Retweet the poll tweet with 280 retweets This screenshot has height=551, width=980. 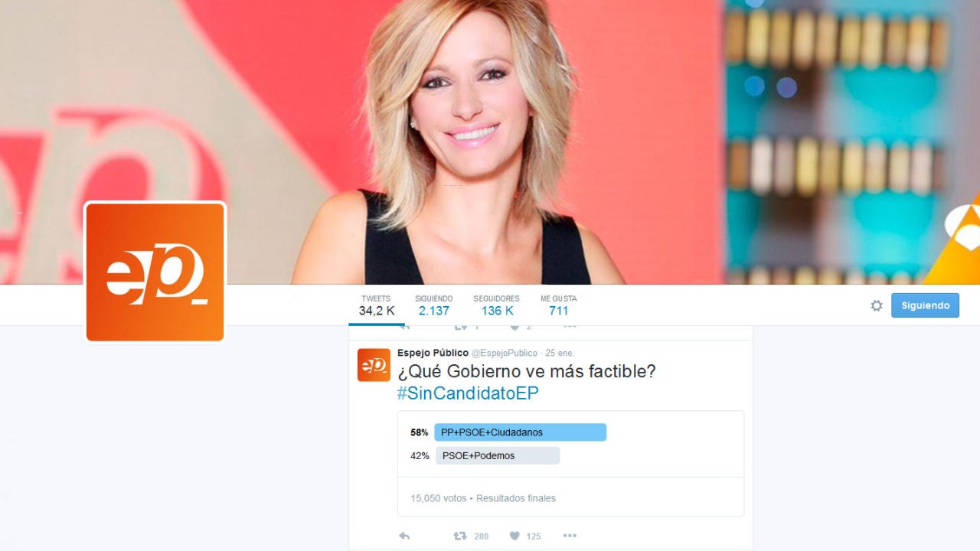pos(460,536)
